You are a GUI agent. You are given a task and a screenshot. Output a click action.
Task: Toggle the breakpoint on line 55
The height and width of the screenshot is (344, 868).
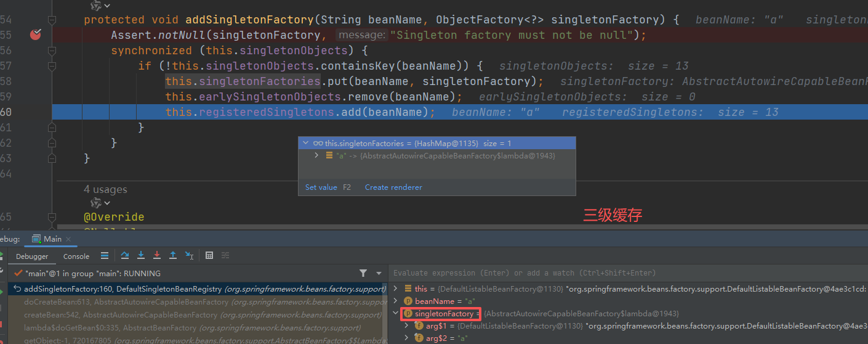coord(35,35)
